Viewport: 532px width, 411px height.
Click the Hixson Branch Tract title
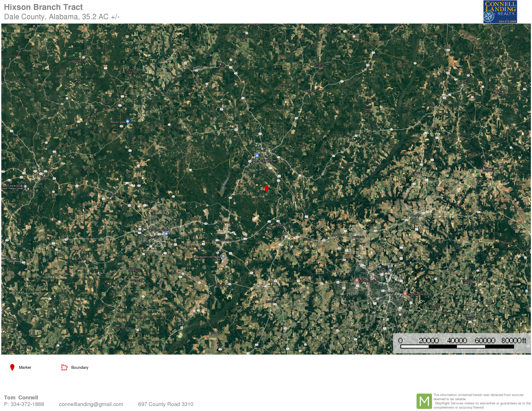43,7
